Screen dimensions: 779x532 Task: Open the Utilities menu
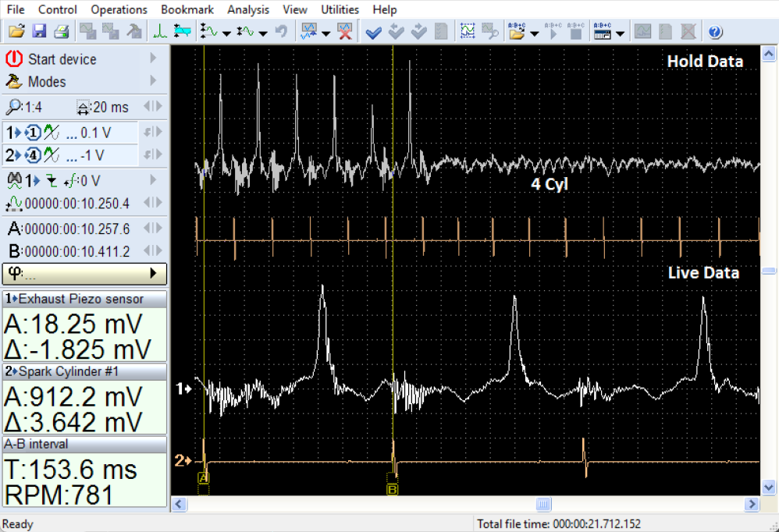tap(340, 9)
